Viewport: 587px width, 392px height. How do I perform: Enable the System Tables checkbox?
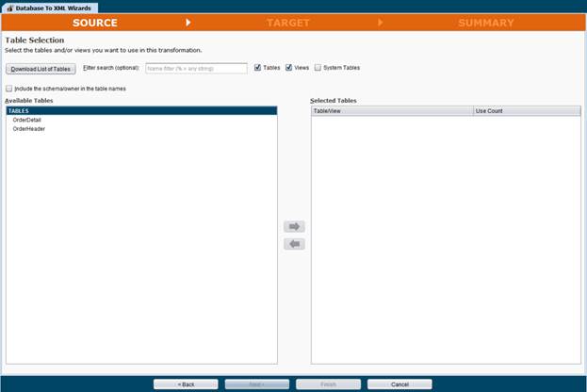coord(318,68)
